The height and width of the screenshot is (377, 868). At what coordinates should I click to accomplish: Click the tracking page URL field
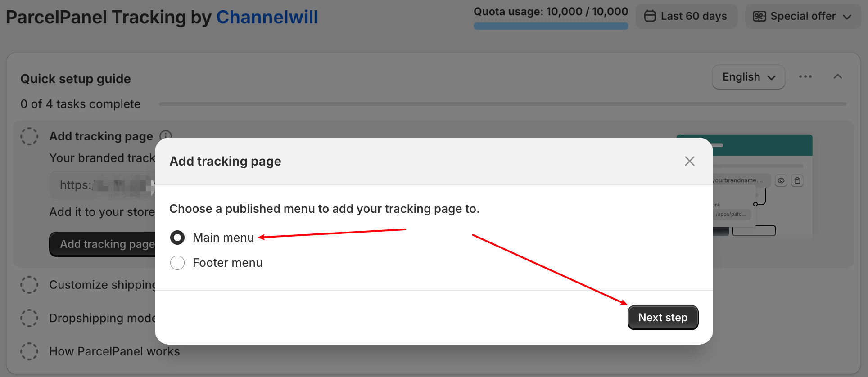pos(102,185)
